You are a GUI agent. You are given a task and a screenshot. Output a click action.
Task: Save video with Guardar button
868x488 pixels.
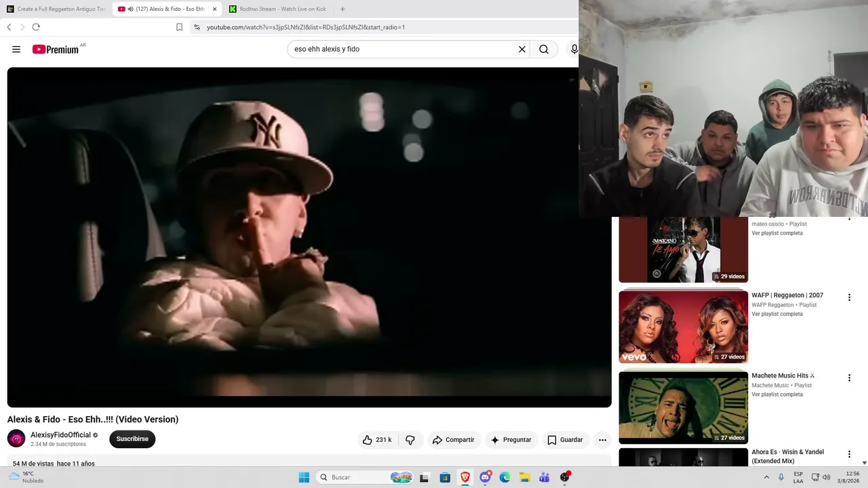[565, 440]
